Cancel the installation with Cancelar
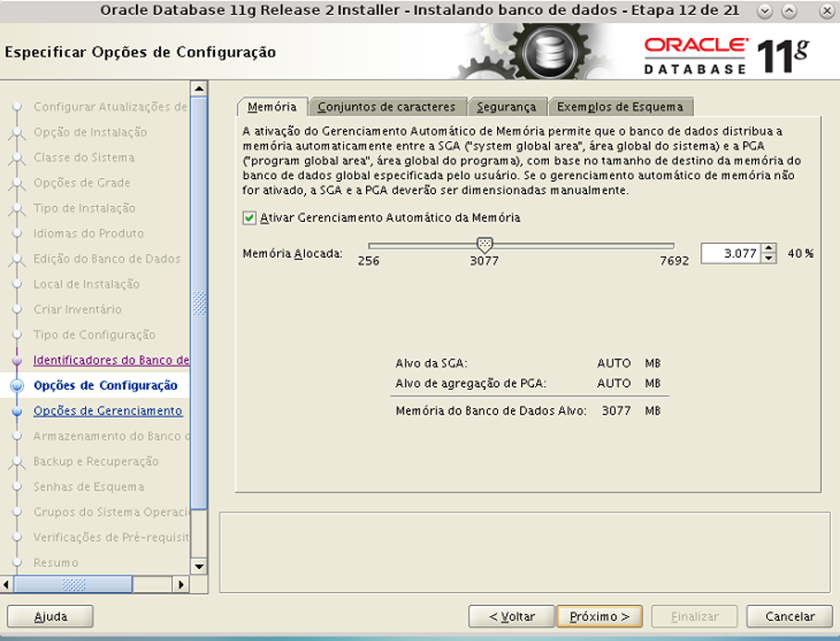Viewport: 840px width, 641px height. (790, 616)
